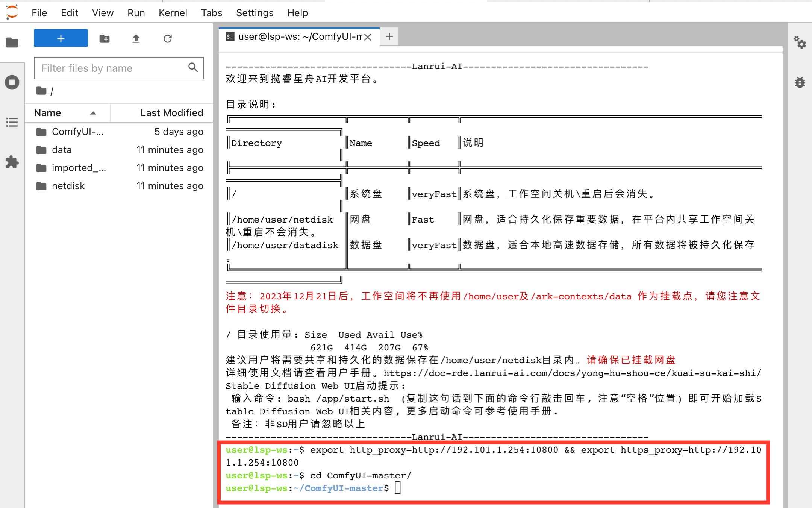Click the New Folder icon
Screen dimensions: 812x508
pos(105,38)
